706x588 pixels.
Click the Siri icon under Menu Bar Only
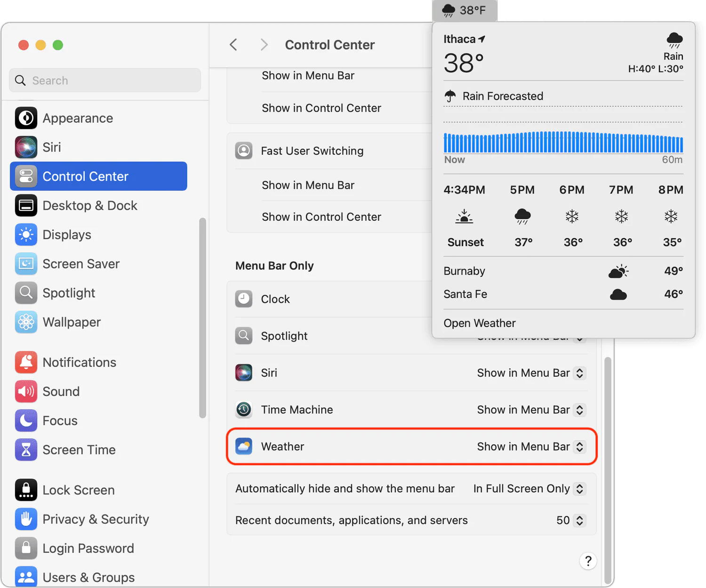coord(244,373)
